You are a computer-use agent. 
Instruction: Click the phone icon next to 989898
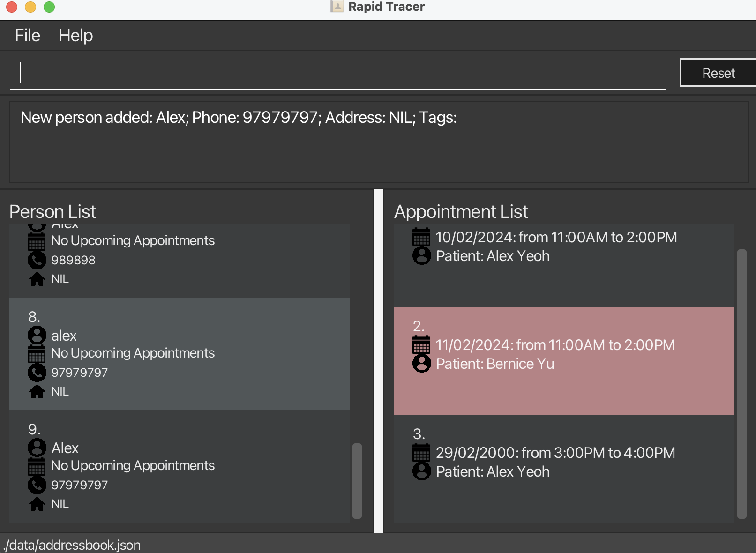point(37,260)
